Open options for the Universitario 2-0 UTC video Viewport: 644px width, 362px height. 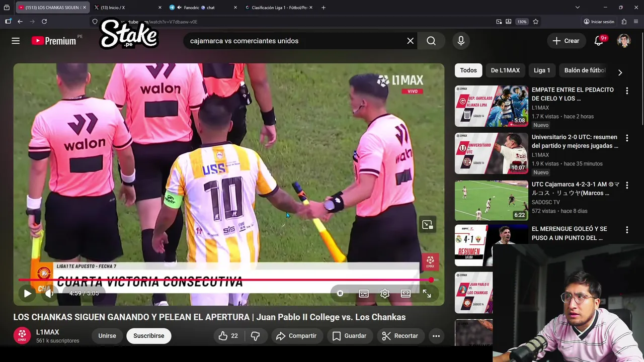click(x=627, y=138)
